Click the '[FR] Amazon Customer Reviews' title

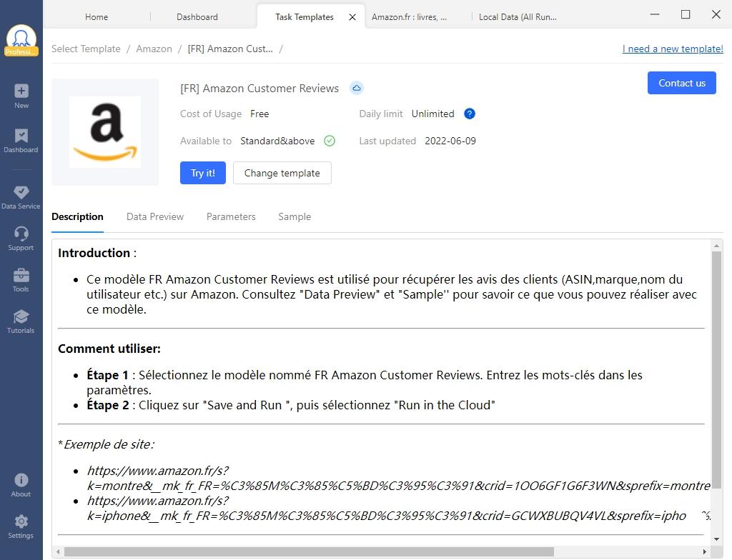point(259,88)
